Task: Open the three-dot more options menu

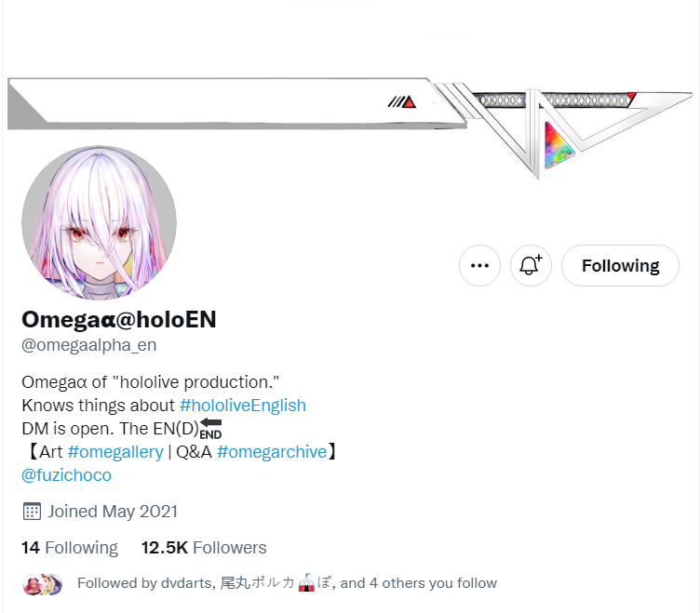Action: pyautogui.click(x=479, y=265)
